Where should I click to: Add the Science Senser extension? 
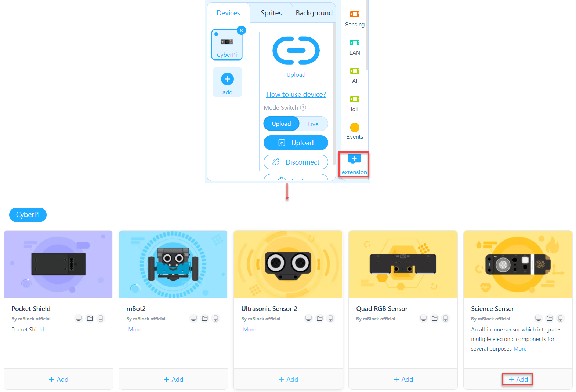[518, 379]
